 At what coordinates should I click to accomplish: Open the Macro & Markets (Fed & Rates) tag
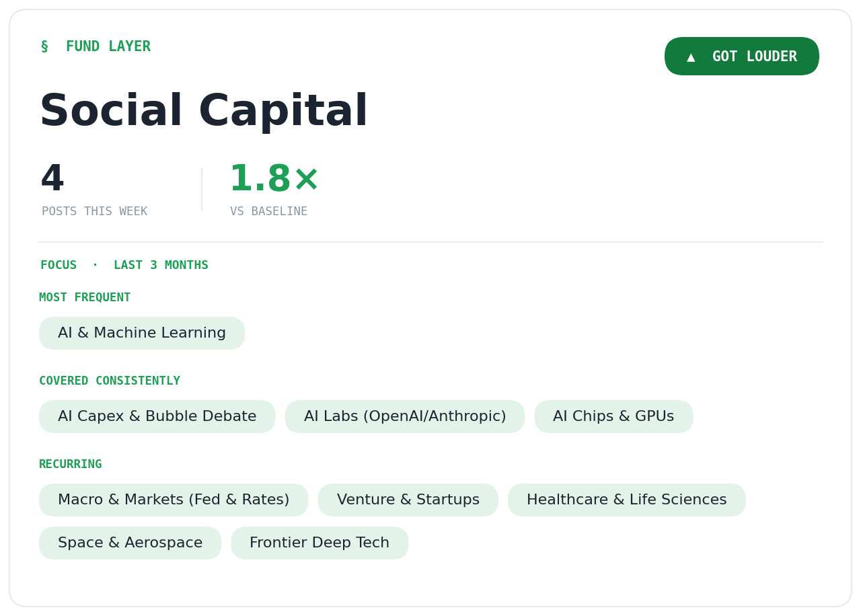tap(174, 500)
